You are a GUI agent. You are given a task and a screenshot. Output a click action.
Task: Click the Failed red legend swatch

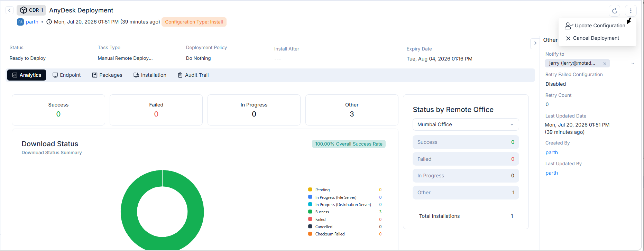click(310, 219)
